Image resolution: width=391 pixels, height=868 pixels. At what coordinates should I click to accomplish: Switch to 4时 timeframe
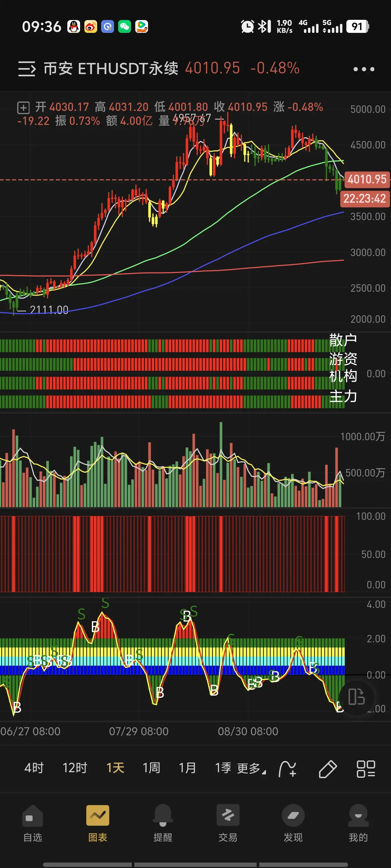[x=34, y=768]
